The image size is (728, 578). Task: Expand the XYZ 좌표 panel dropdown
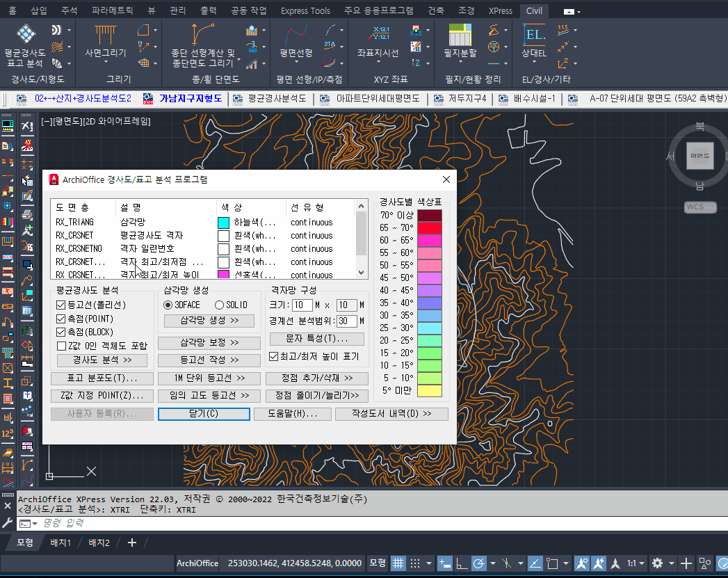tap(390, 79)
